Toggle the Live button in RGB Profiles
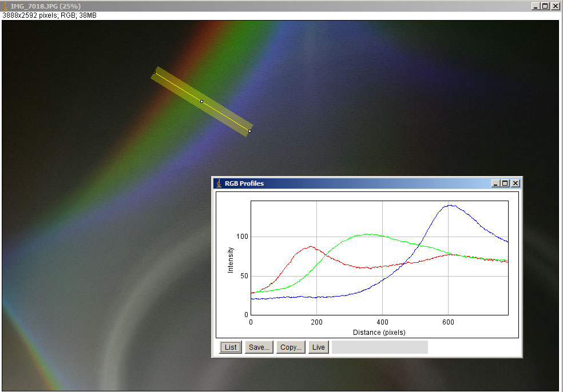 (x=319, y=347)
